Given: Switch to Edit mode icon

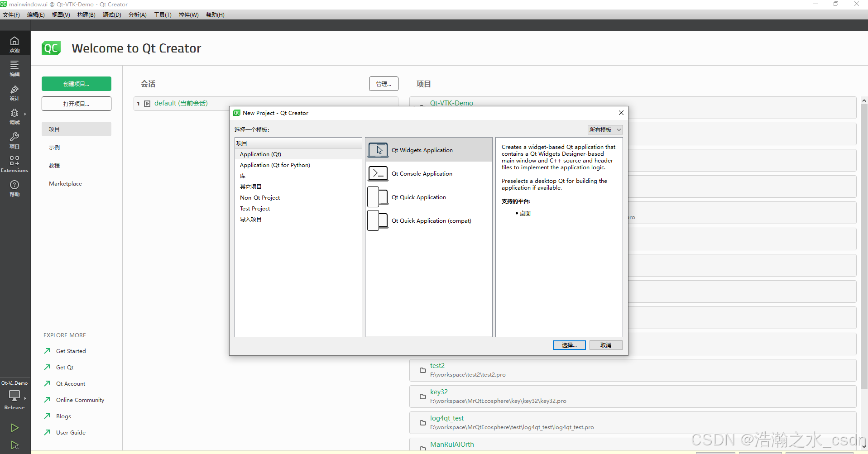Looking at the screenshot, I should pos(14,68).
